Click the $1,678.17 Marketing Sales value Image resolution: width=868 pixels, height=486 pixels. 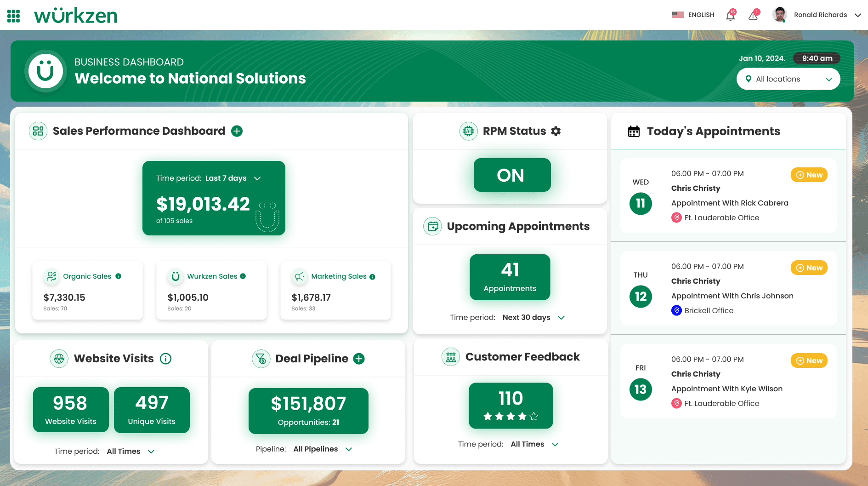[311, 297]
